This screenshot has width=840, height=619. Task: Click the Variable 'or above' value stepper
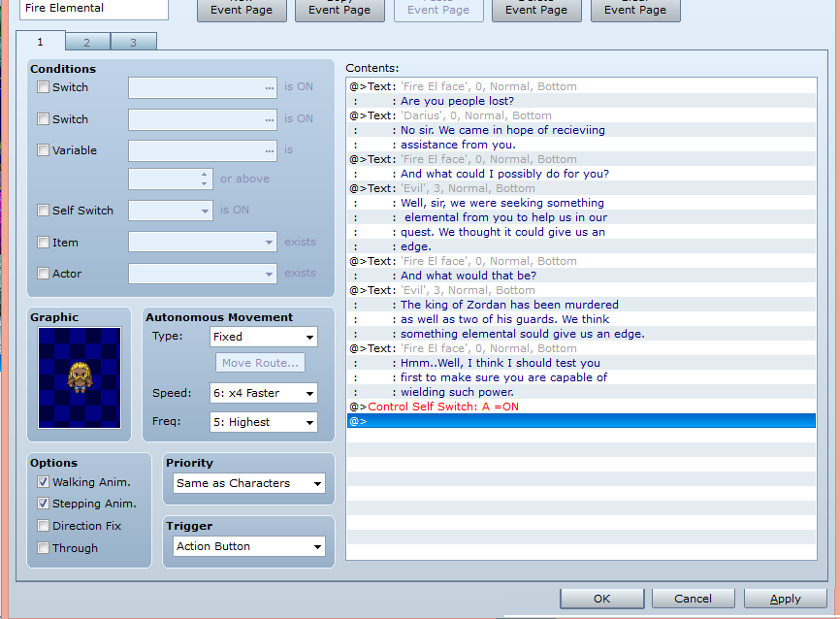click(204, 179)
